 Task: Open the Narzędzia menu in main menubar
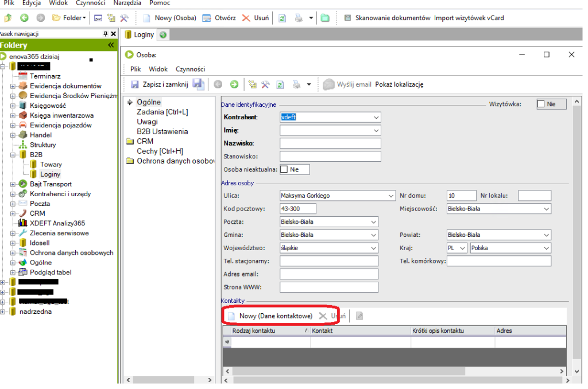tap(127, 3)
